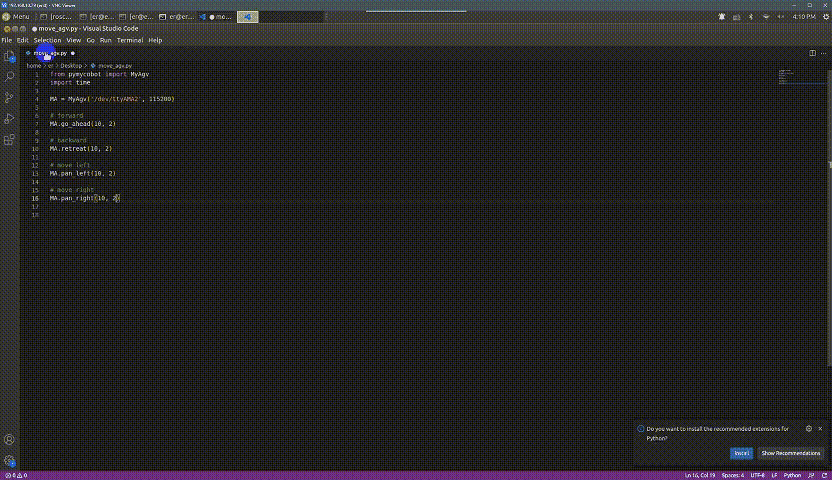
Task: Split the editor to the right
Action: click(x=812, y=53)
